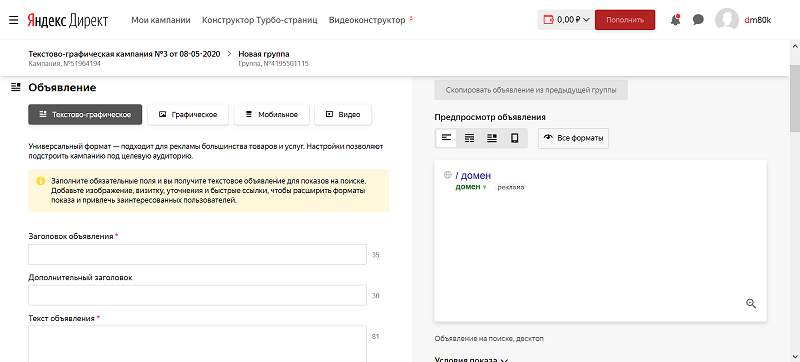Select Мобильное ad type
Image resolution: width=800 pixels, height=362 pixels.
click(271, 114)
